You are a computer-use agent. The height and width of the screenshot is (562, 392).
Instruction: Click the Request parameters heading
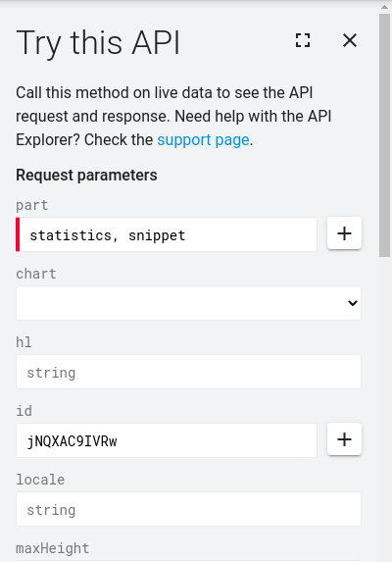(86, 176)
